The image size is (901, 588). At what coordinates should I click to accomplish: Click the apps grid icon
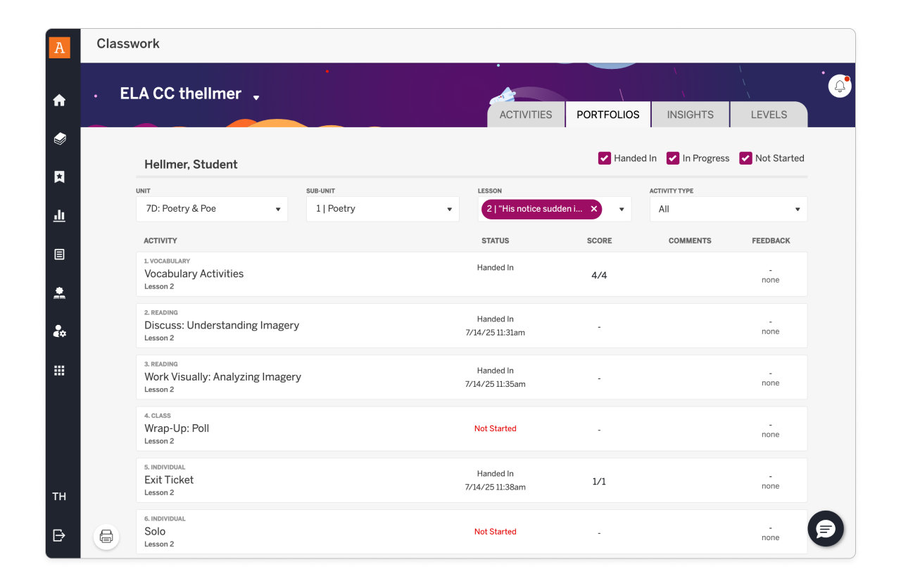[59, 370]
